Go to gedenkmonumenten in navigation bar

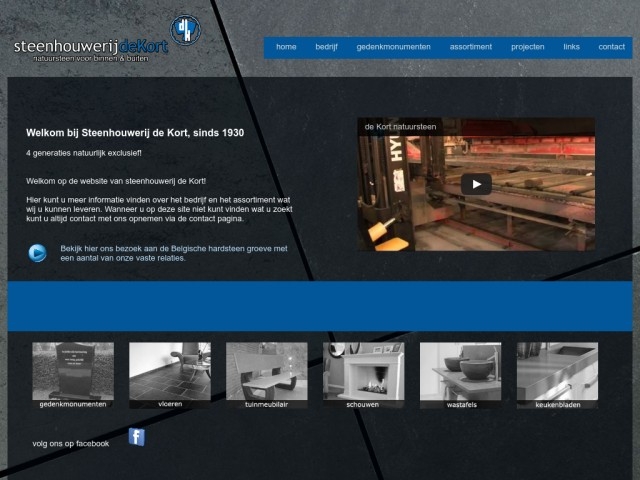393,47
